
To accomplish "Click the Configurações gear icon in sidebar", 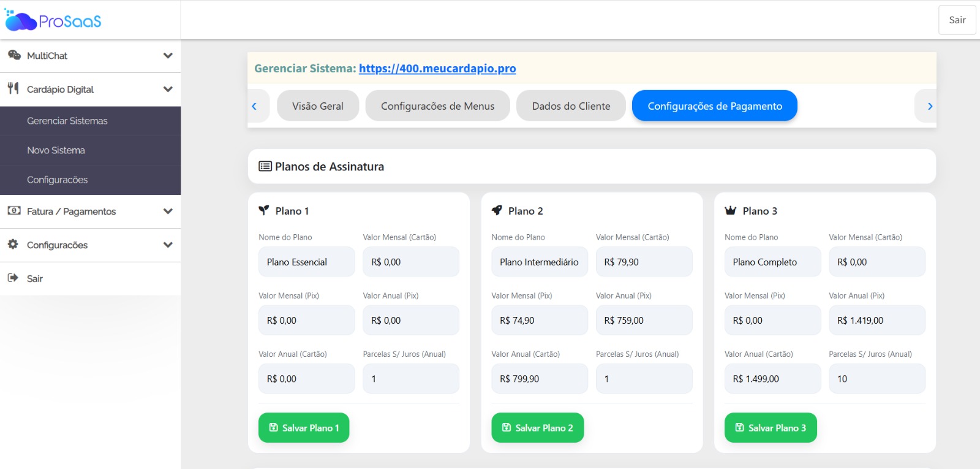I will click(13, 244).
